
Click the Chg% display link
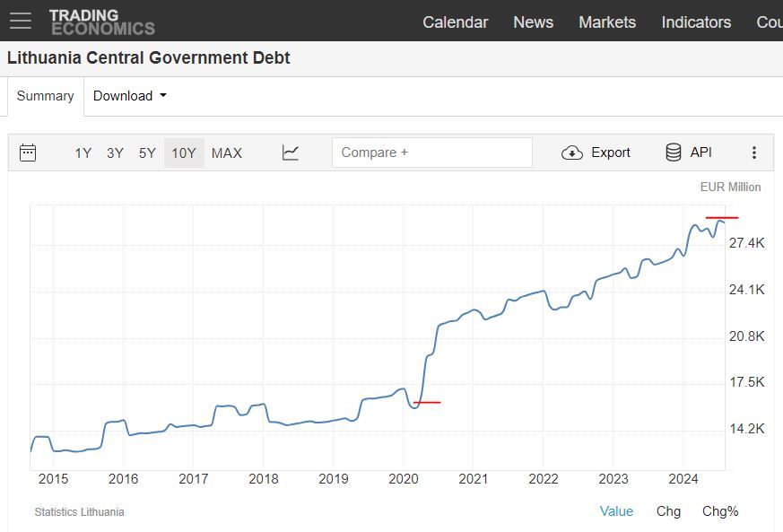[x=720, y=511]
